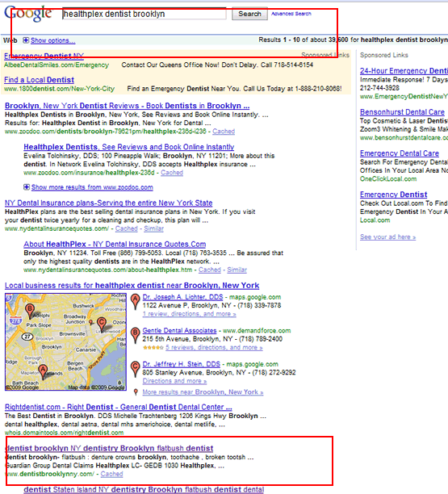Open Show options link
This screenshot has height=494, width=448.
point(53,40)
